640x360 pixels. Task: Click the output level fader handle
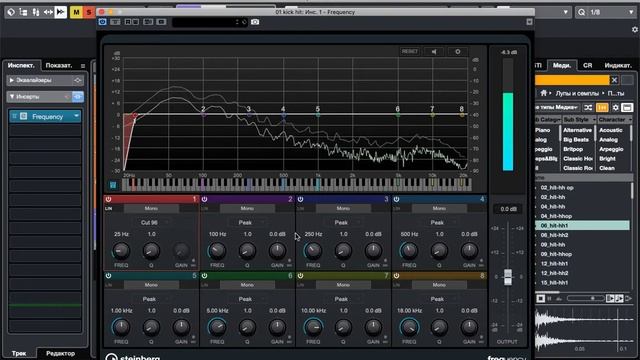pyautogui.click(x=508, y=277)
